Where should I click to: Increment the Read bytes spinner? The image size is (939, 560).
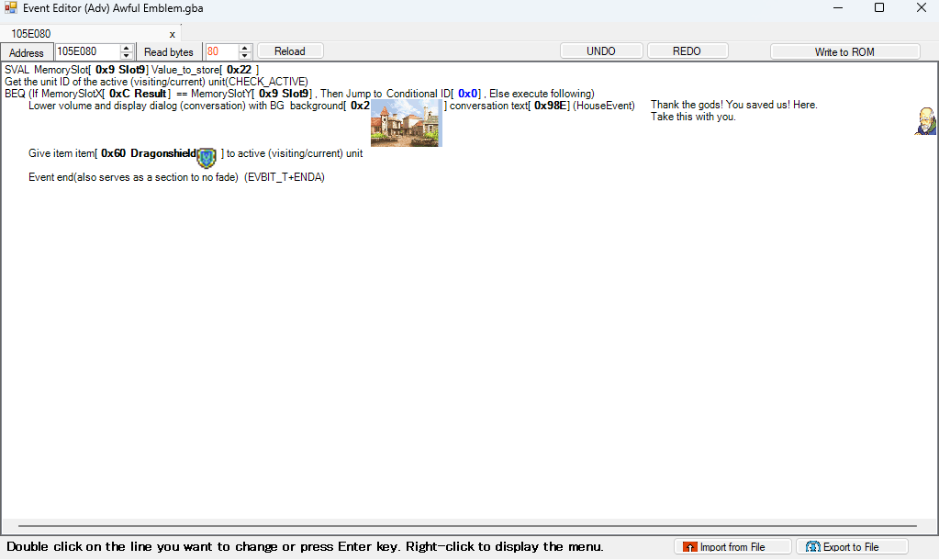click(x=244, y=48)
